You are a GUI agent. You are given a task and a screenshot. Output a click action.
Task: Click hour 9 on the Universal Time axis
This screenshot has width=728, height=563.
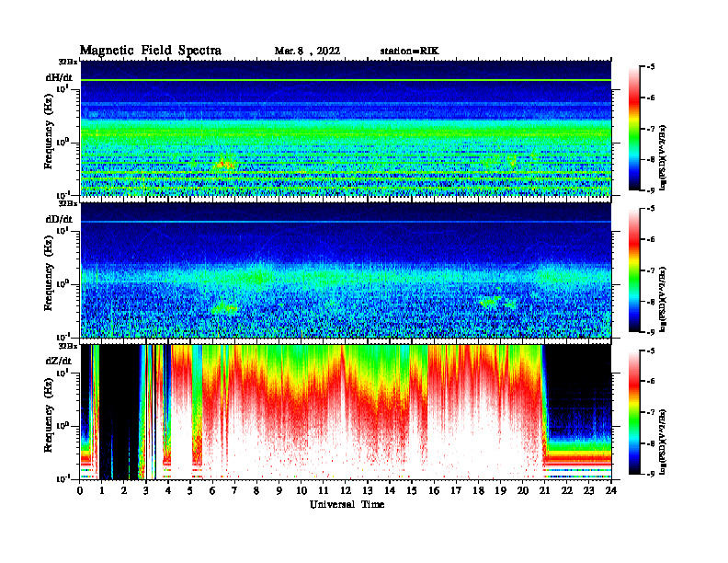279,490
